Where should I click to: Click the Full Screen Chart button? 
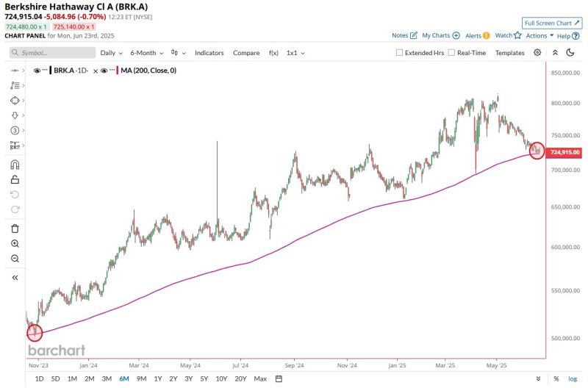[551, 23]
